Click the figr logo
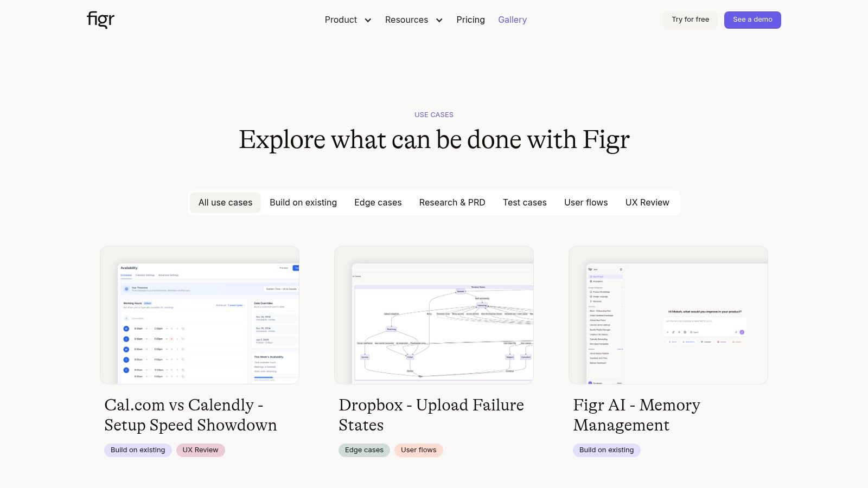868x488 pixels. point(101,20)
